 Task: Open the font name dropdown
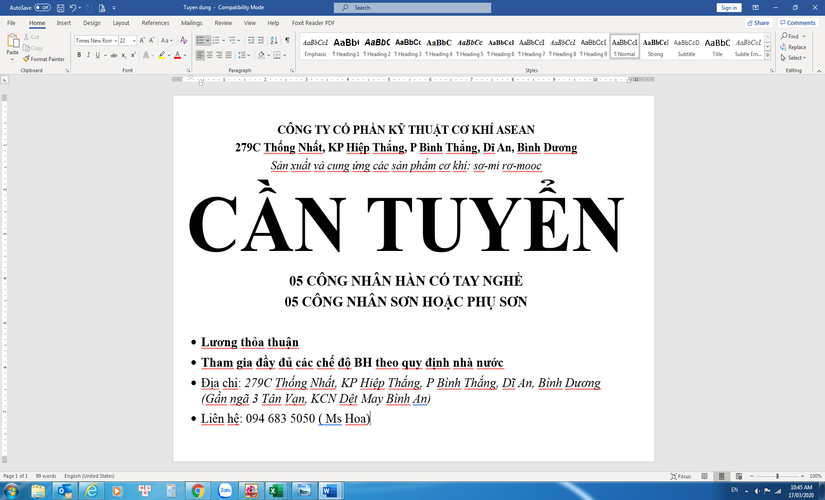pyautogui.click(x=115, y=40)
